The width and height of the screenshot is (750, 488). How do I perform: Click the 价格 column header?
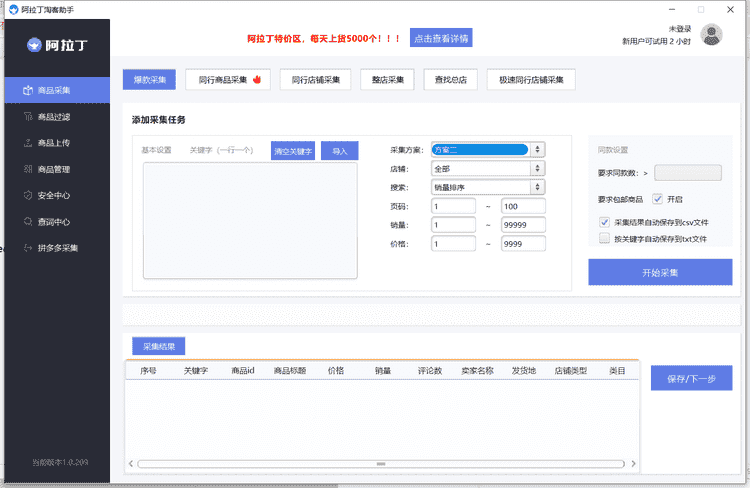click(x=336, y=370)
